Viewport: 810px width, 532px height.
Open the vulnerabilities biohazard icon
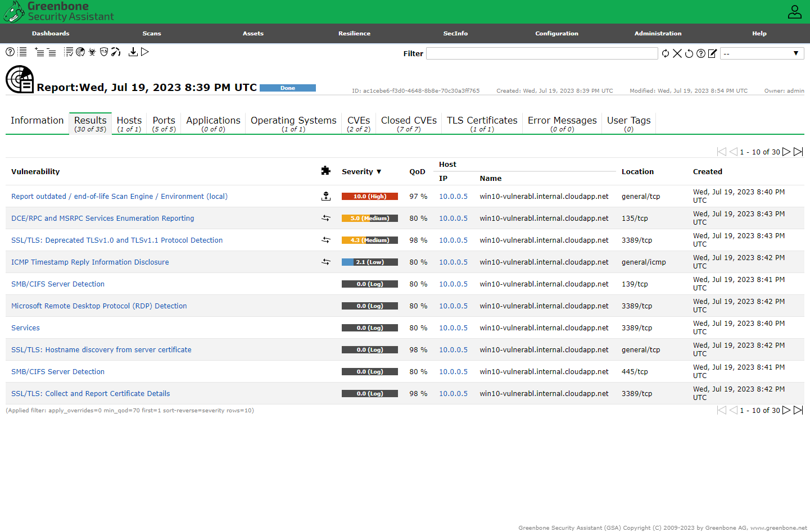coord(92,52)
